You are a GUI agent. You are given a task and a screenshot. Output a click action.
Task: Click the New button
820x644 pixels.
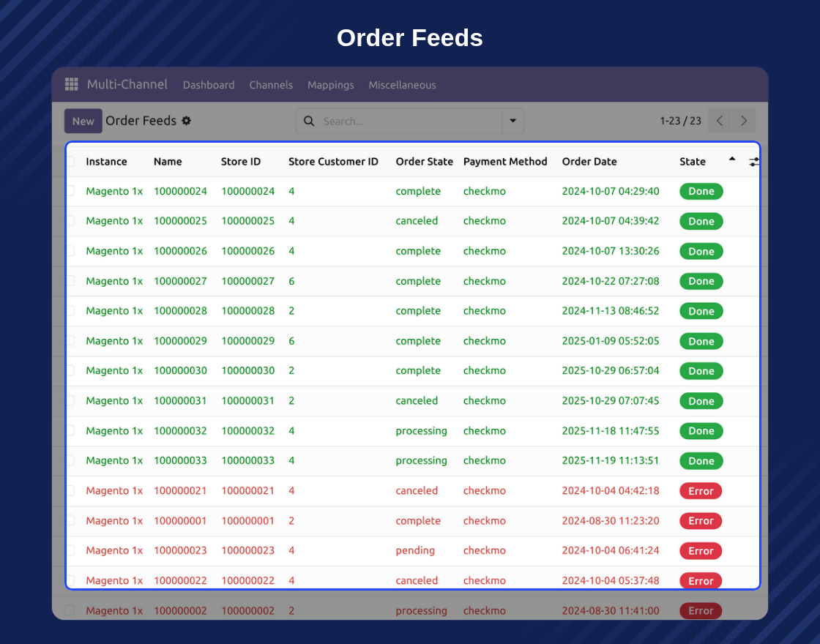[x=83, y=121]
